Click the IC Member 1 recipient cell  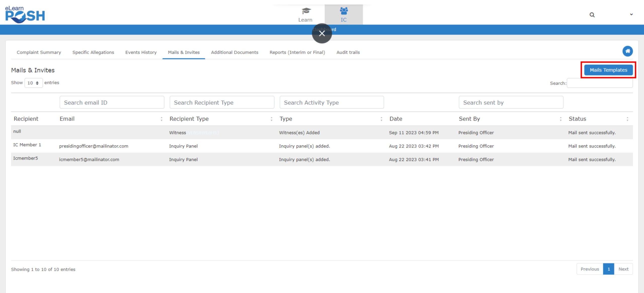coord(27,145)
